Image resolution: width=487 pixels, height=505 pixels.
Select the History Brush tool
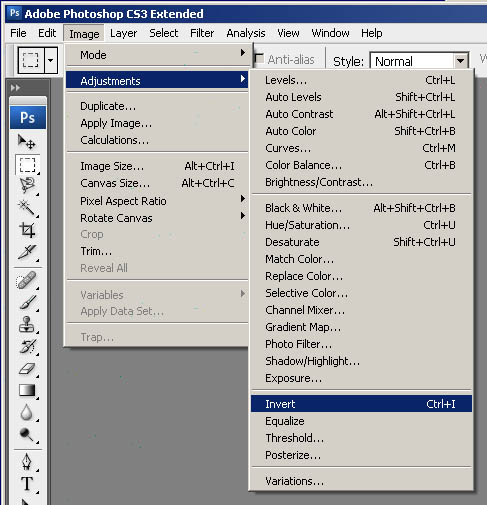pyautogui.click(x=27, y=346)
